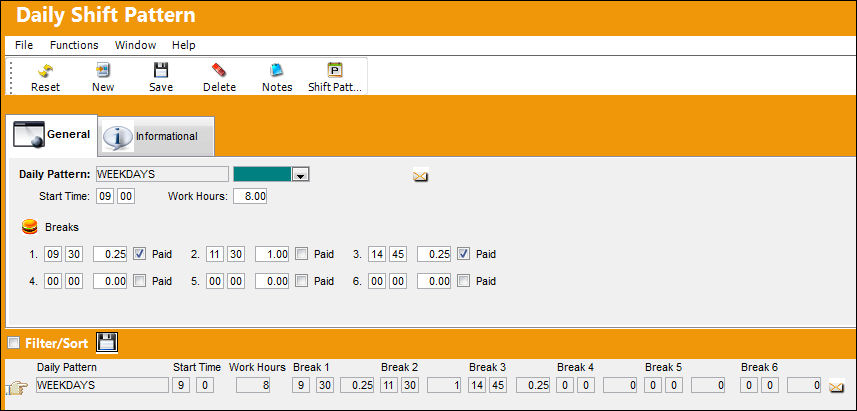
Task: Click the Break 6 column header
Action: pyautogui.click(x=759, y=367)
